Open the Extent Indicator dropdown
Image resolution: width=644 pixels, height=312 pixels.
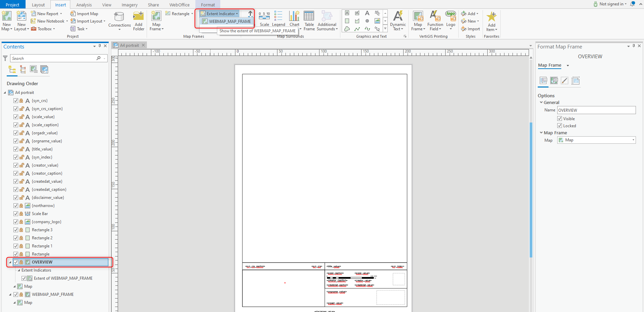[x=237, y=13]
